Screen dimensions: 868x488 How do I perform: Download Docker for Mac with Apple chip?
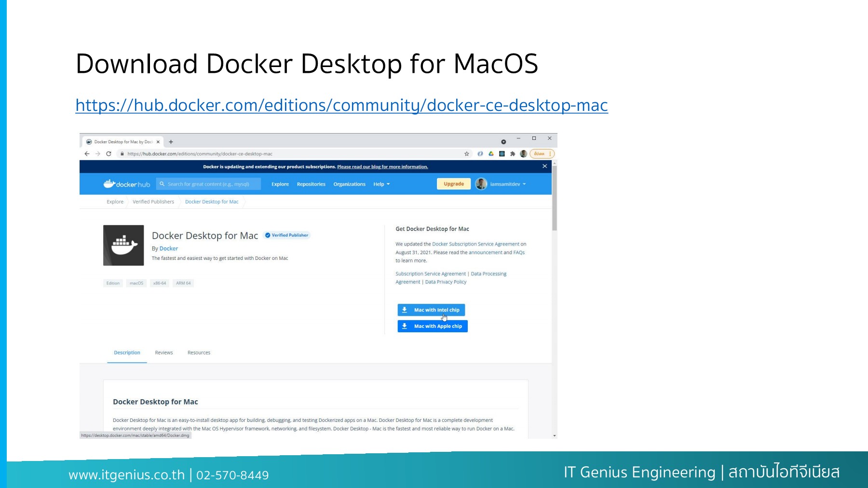click(x=433, y=326)
